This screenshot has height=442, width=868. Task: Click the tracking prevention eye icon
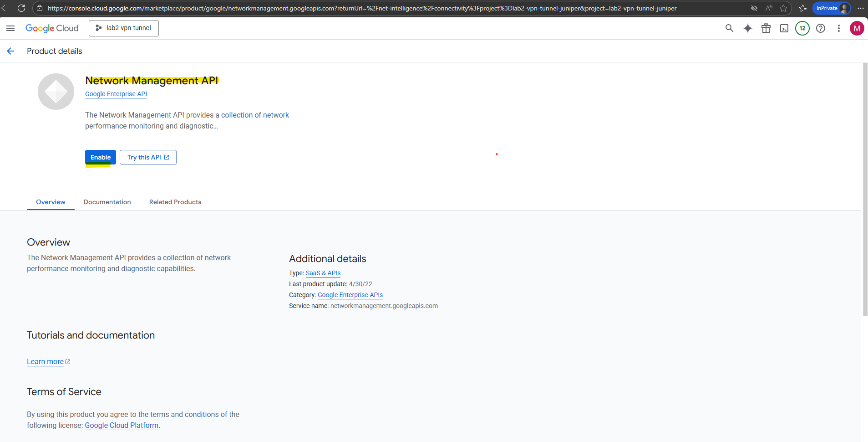tap(754, 8)
